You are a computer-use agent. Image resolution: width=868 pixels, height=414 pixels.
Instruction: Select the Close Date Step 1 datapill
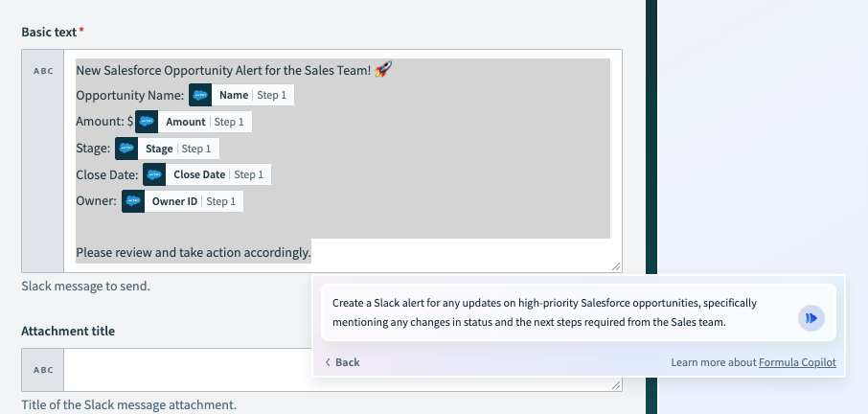click(207, 175)
